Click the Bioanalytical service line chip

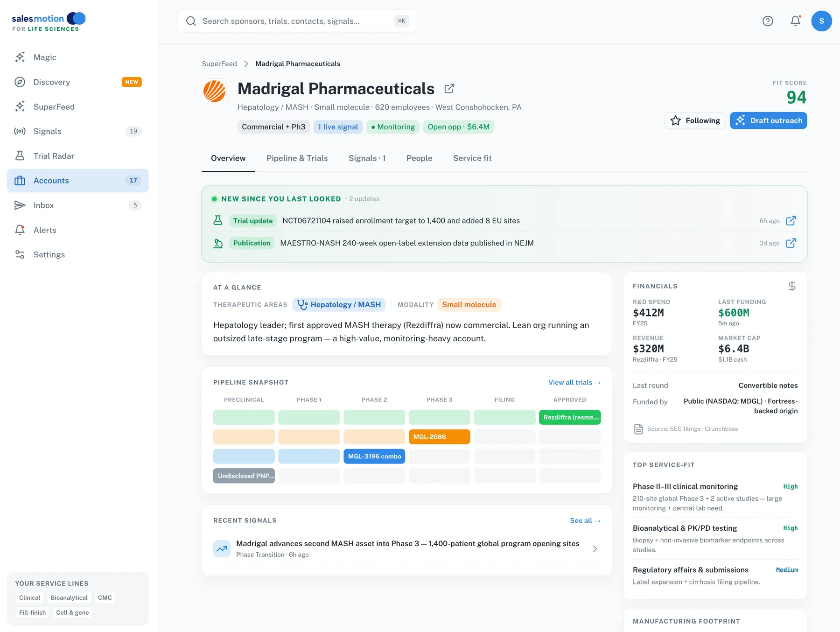(x=69, y=598)
